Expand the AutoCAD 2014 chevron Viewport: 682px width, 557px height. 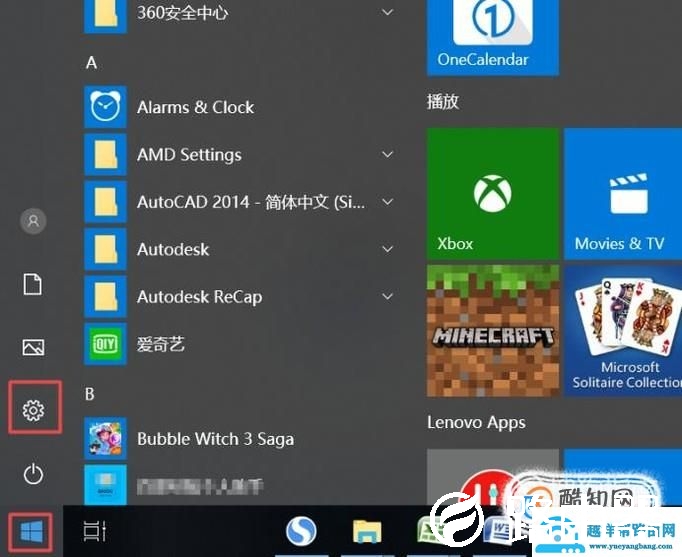point(388,202)
